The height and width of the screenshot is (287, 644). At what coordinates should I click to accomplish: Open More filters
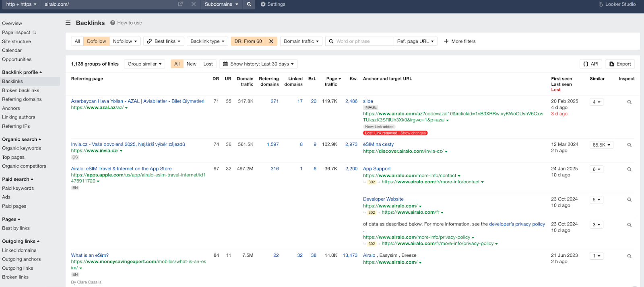point(460,41)
